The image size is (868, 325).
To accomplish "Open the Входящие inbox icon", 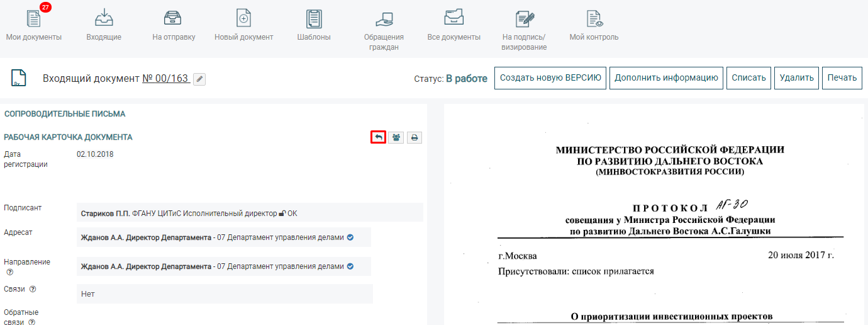I will tap(104, 25).
